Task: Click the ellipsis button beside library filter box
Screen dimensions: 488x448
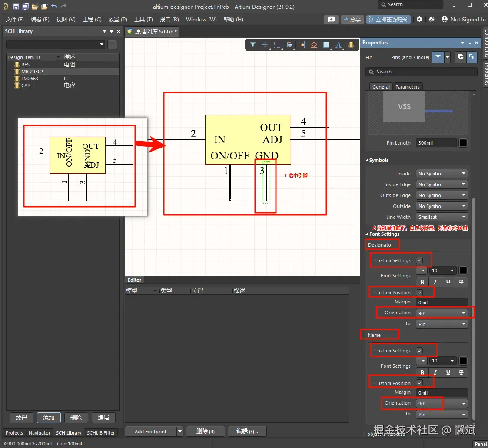Action: click(113, 45)
